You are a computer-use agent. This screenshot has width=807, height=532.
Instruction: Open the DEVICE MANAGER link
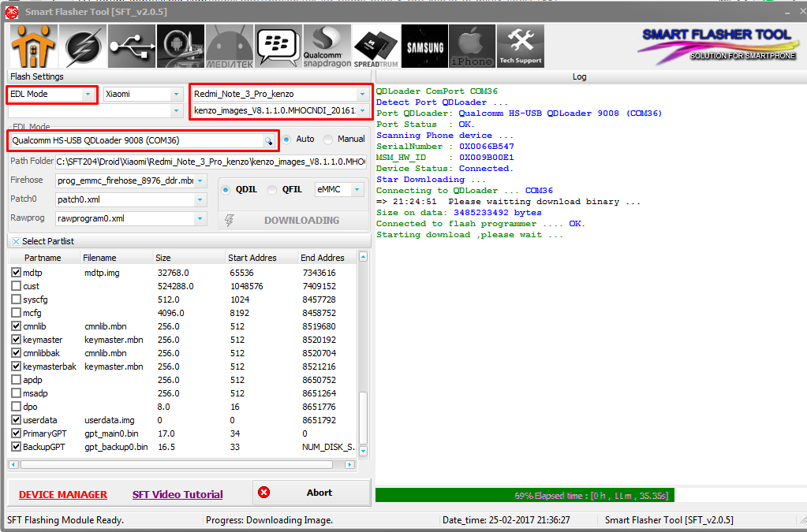coord(63,494)
